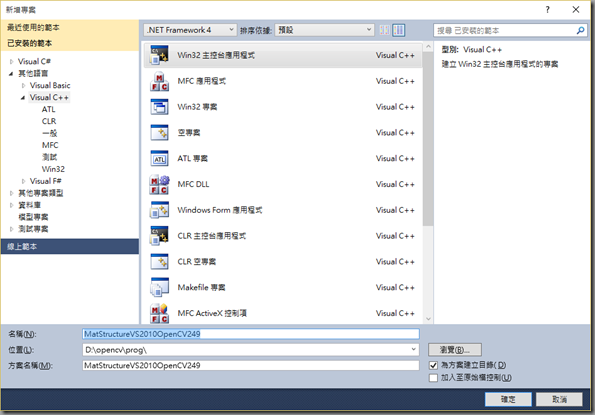Toggle 為方案建立目錄 checkbox
This screenshot has width=595, height=415.
tap(433, 365)
